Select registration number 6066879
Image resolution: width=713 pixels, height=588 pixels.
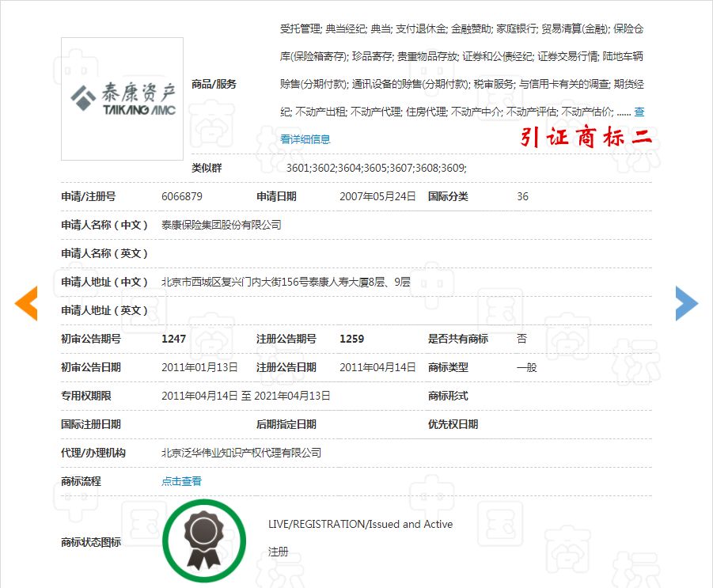point(182,196)
